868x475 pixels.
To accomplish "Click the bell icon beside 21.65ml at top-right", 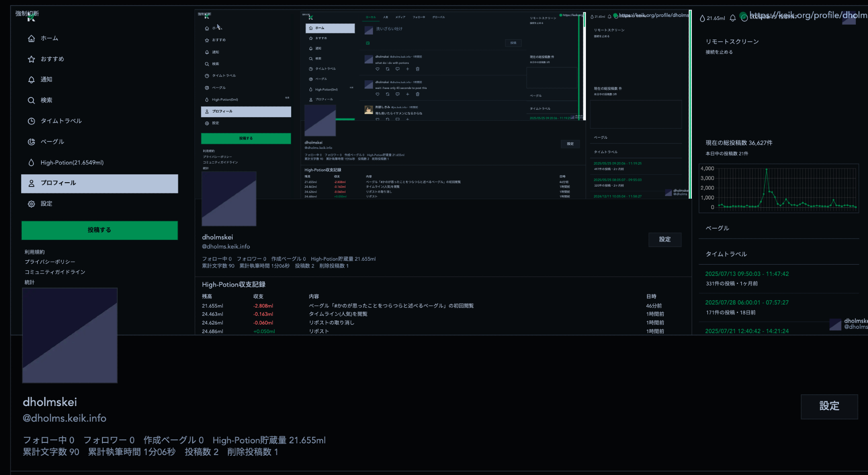I will pos(733,18).
